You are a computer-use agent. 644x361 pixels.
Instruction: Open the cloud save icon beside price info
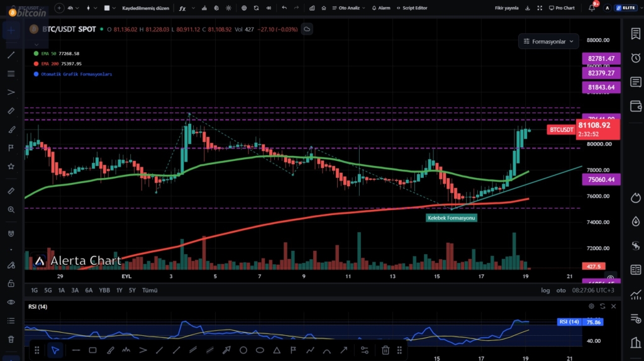307,29
